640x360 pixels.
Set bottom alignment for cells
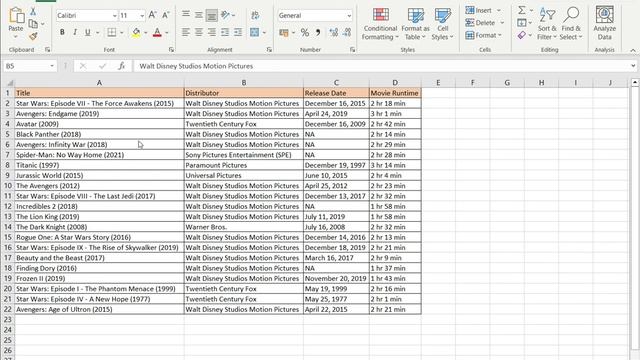pyautogui.click(x=212, y=16)
